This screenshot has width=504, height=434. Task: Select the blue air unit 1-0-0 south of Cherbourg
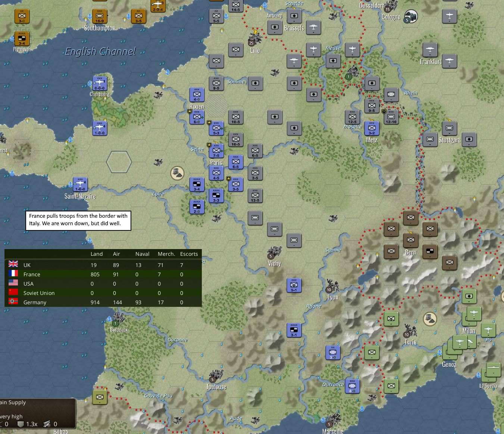point(100,128)
